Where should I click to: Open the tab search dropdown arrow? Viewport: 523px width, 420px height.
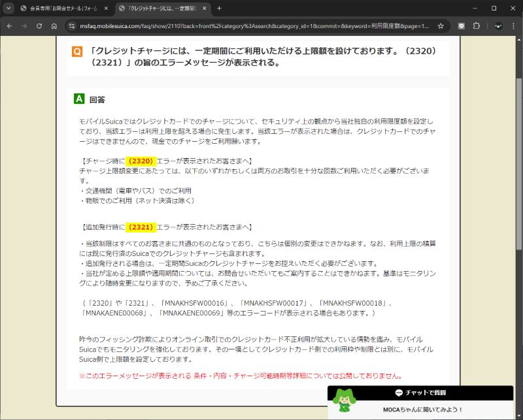[x=8, y=8]
